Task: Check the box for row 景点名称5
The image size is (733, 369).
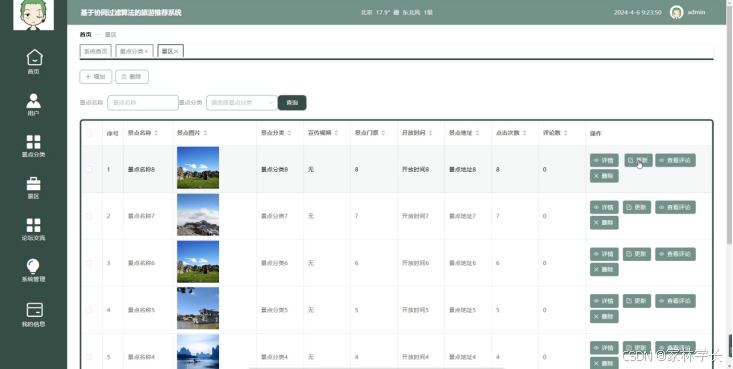Action: [89, 310]
